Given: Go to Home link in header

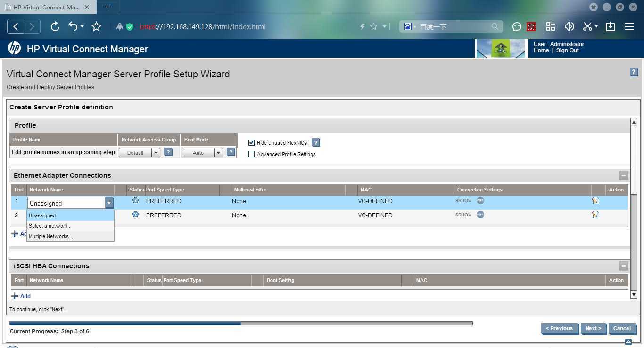Looking at the screenshot, I should (541, 50).
